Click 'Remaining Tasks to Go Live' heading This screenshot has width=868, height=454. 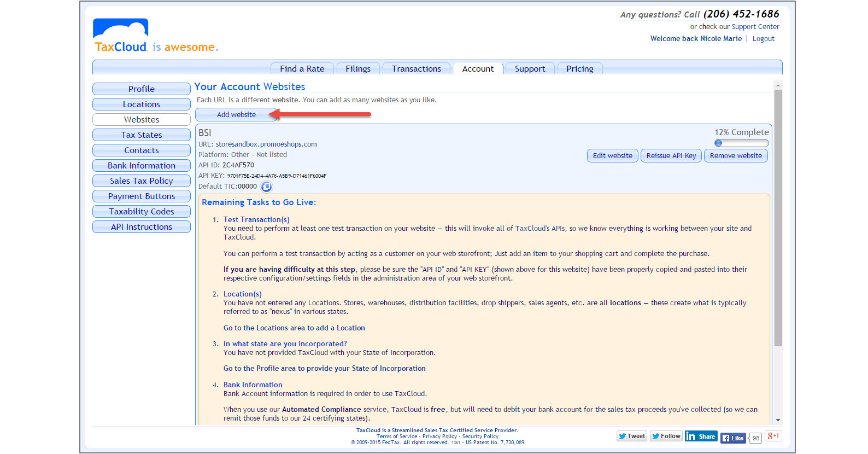tap(259, 202)
